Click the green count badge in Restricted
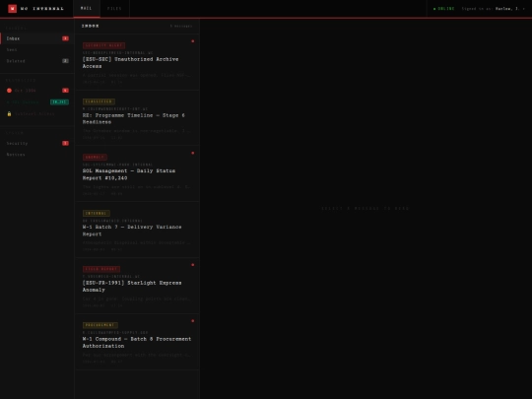 60,101
